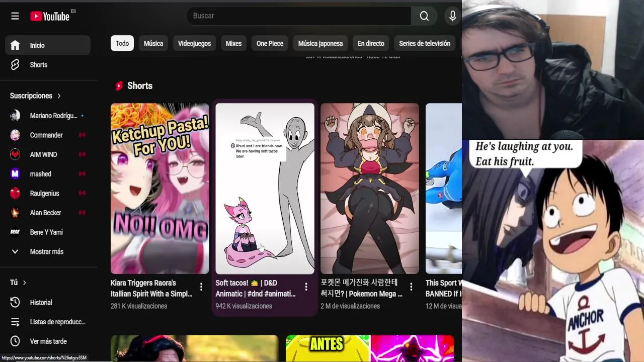Open Pokemon Mega short thumbnail
This screenshot has height=362, width=644.
(370, 189)
